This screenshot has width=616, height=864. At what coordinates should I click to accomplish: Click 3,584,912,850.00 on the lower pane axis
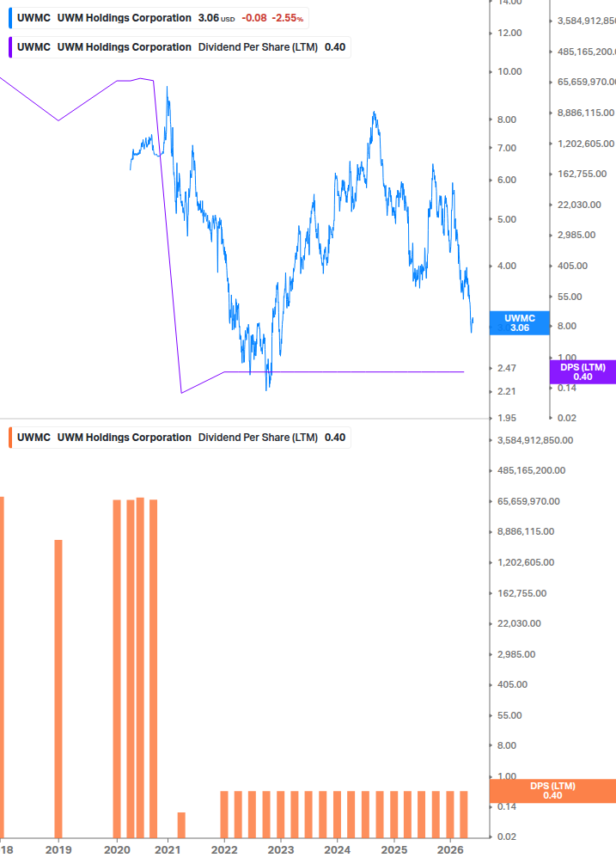tap(535, 440)
